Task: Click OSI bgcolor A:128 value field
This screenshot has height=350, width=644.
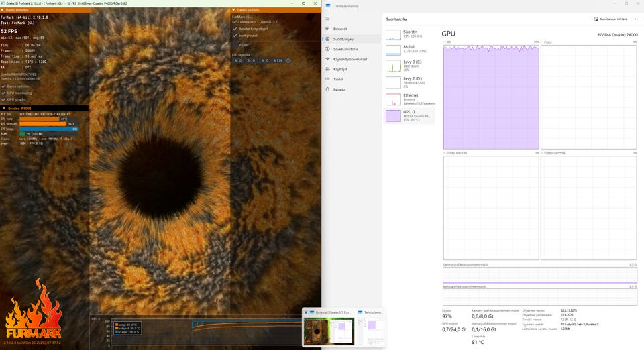Action: click(278, 60)
